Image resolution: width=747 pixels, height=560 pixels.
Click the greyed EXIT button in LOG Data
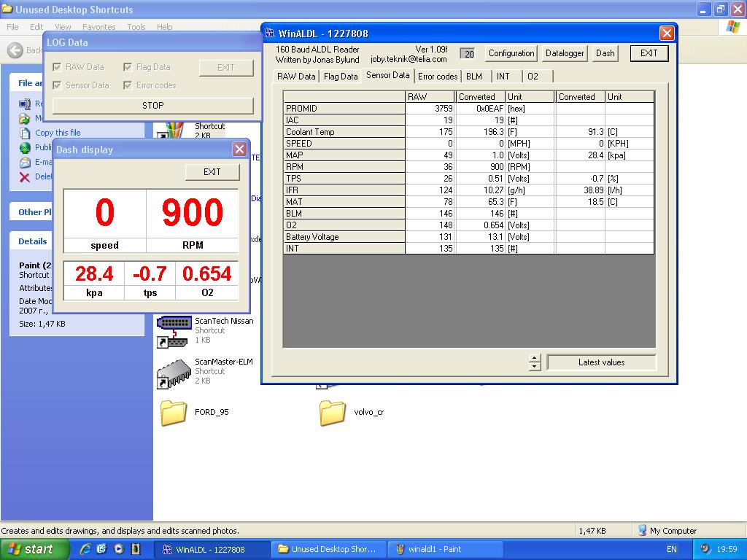[226, 68]
